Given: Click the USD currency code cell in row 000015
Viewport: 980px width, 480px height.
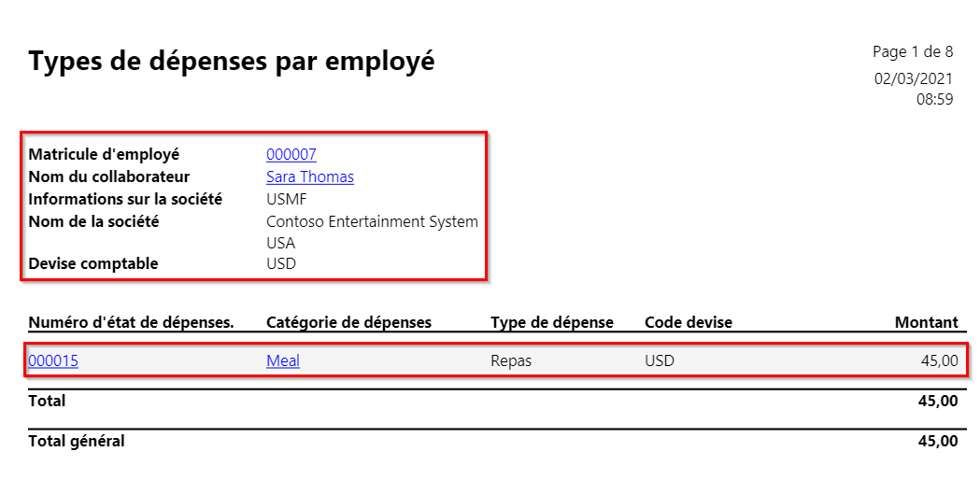Looking at the screenshot, I should click(660, 360).
